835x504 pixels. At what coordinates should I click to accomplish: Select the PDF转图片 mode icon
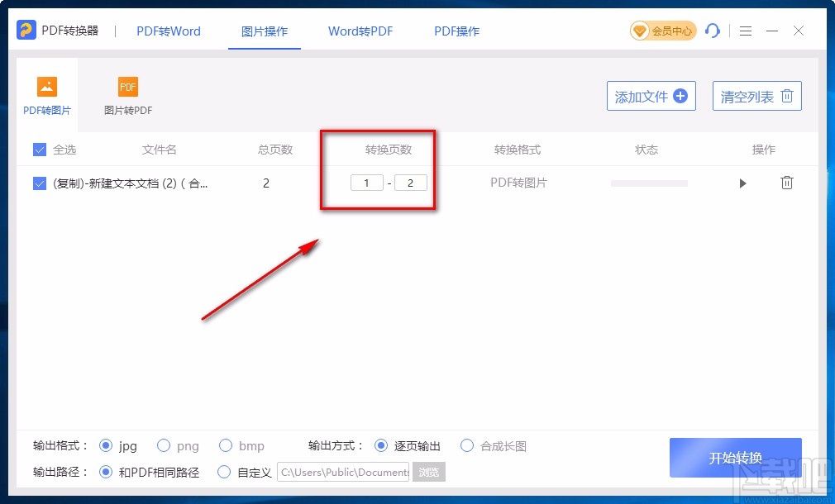coord(46,85)
